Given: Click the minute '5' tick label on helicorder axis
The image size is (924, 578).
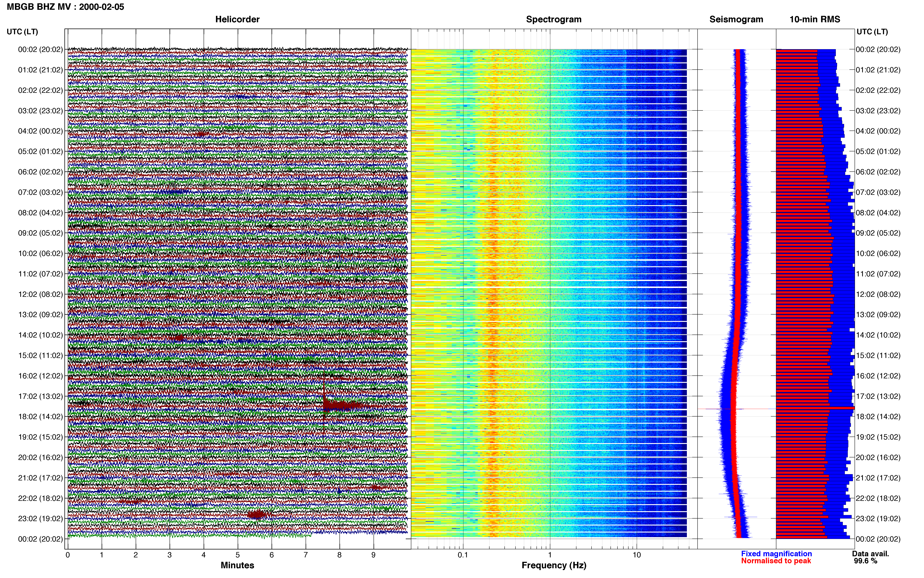Looking at the screenshot, I should 237,555.
